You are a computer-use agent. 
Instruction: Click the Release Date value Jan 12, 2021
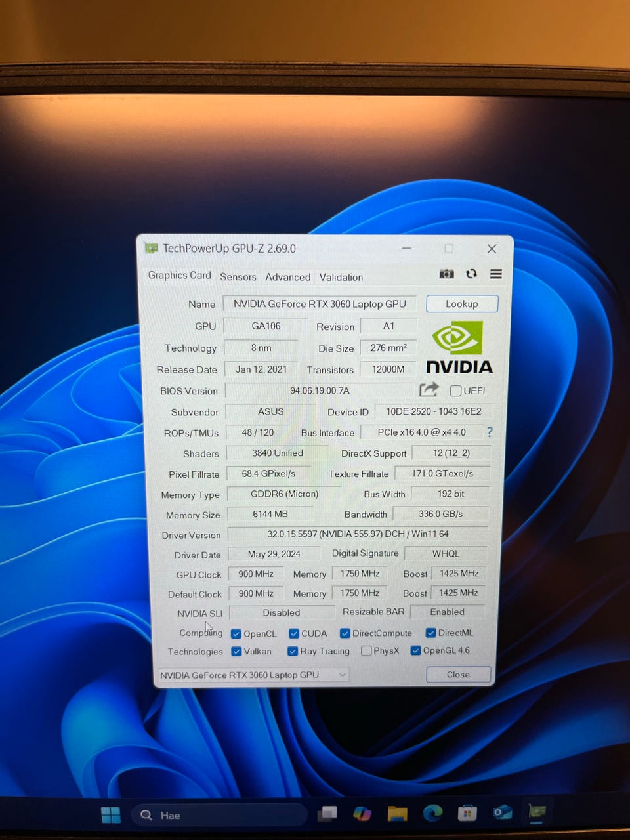point(261,369)
